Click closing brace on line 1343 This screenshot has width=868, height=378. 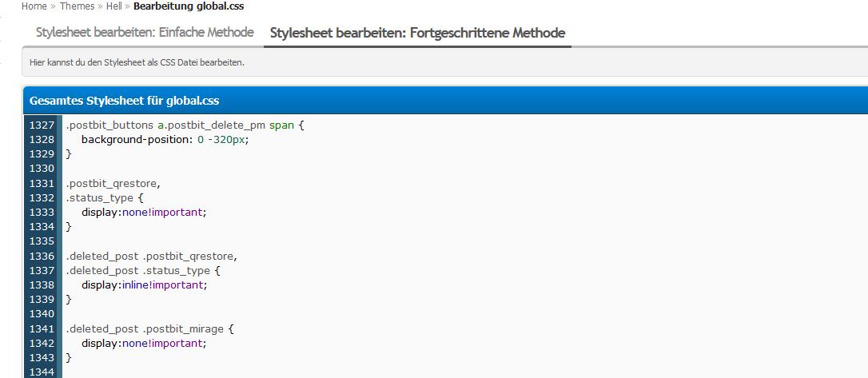69,357
